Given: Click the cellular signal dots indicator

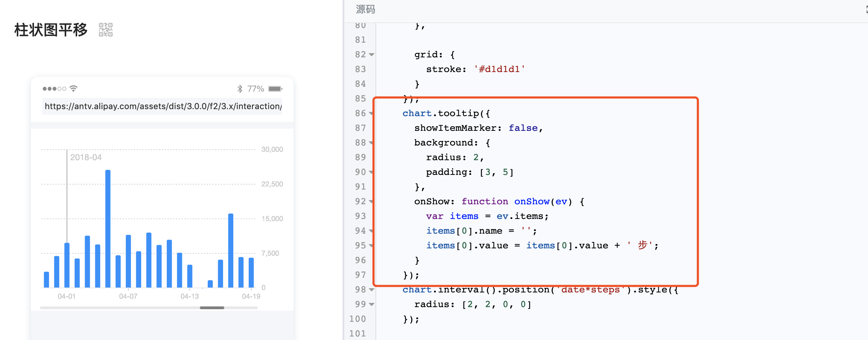Looking at the screenshot, I should (54, 88).
